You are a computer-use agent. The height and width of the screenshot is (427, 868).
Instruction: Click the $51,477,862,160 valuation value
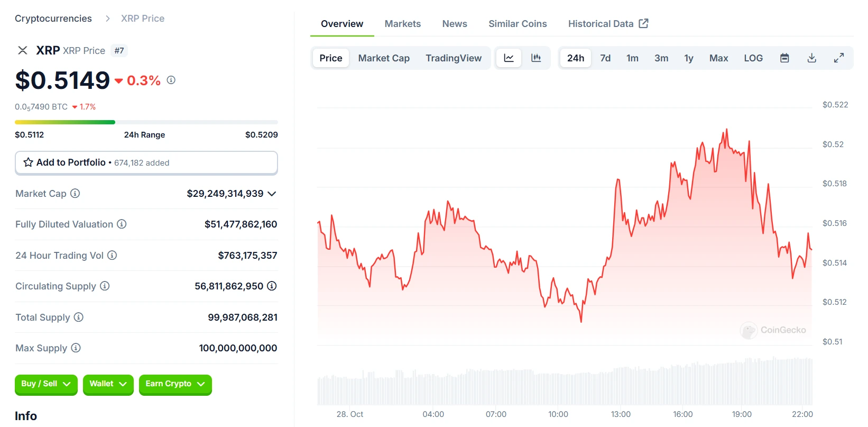[x=241, y=224]
